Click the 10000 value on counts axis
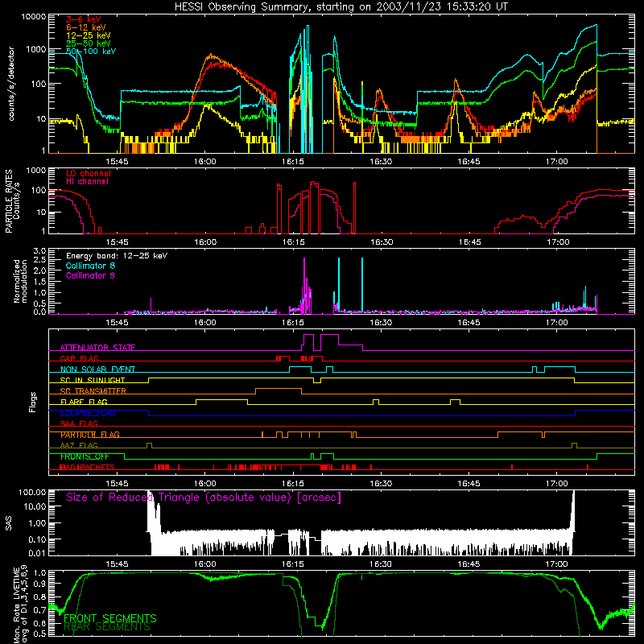The image size is (644, 644). [x=33, y=17]
